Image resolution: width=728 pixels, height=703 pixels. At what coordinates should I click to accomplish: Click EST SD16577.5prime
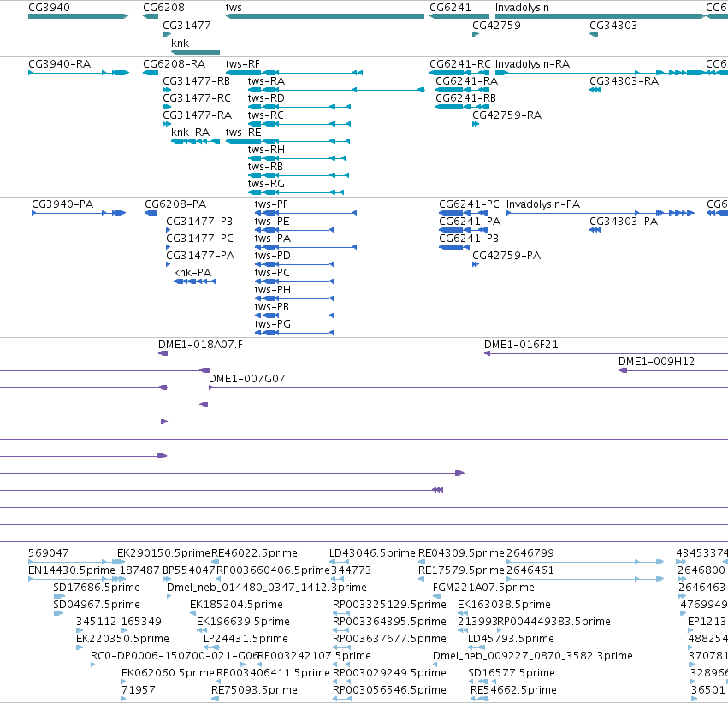(512, 673)
